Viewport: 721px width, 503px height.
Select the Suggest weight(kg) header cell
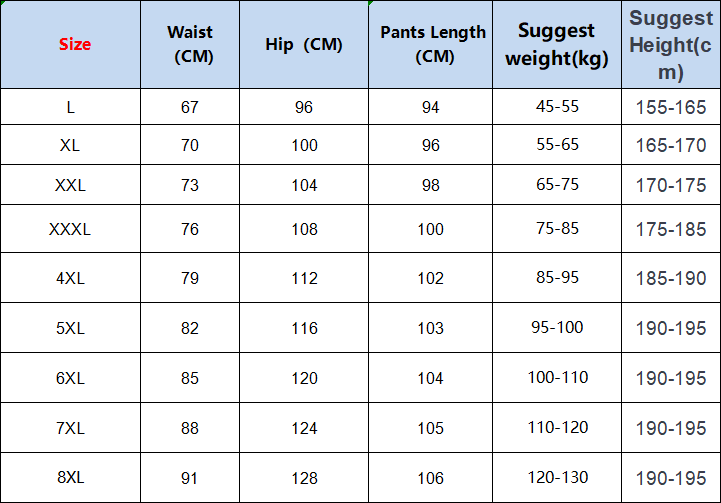(x=557, y=45)
